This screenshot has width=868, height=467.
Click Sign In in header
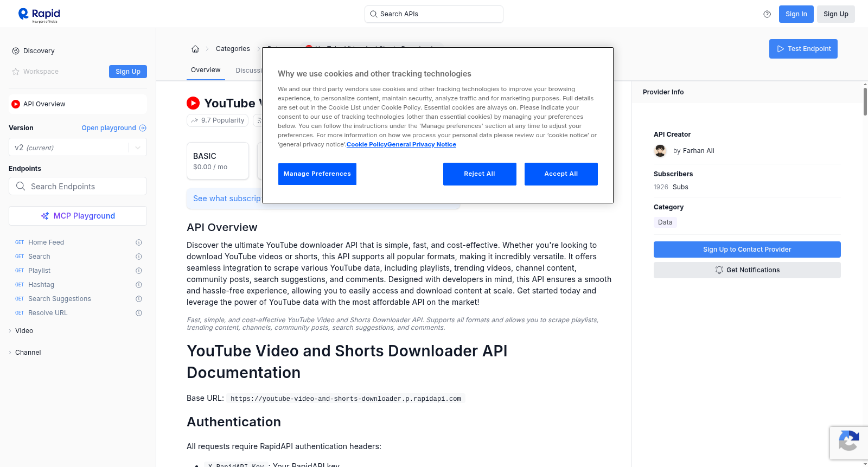tap(796, 14)
